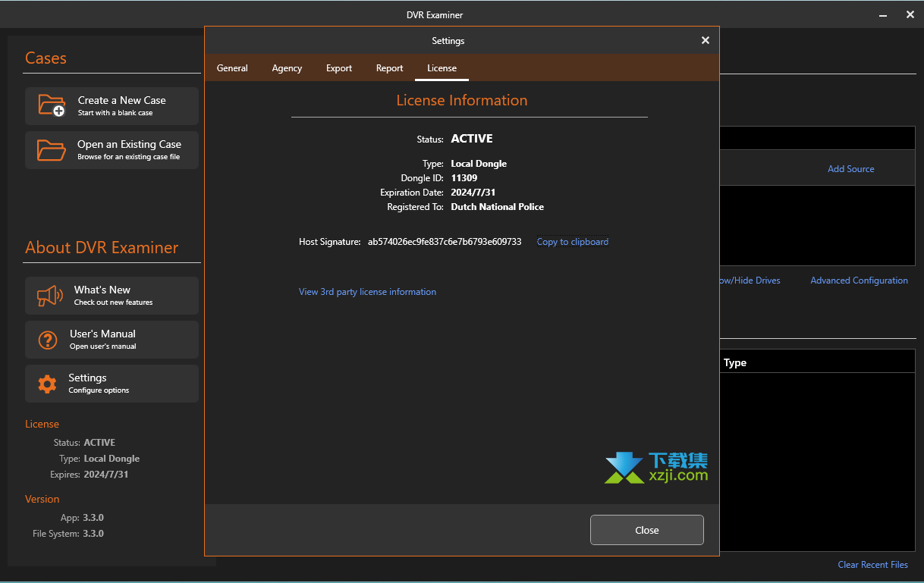Click the Add Source link
Screen dimensions: 924x583
(x=850, y=169)
